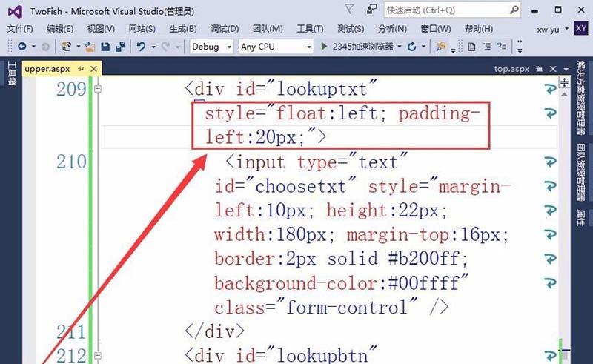Open the 生成(B) menu
The image size is (593, 364).
point(182,29)
